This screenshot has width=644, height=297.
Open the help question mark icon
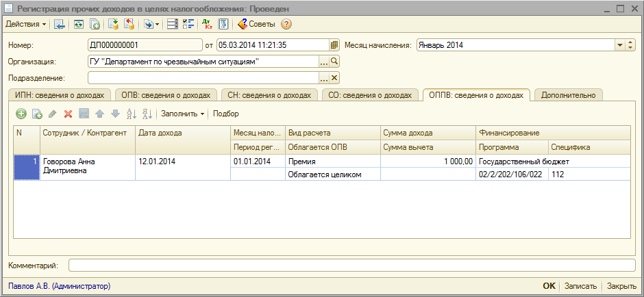286,25
